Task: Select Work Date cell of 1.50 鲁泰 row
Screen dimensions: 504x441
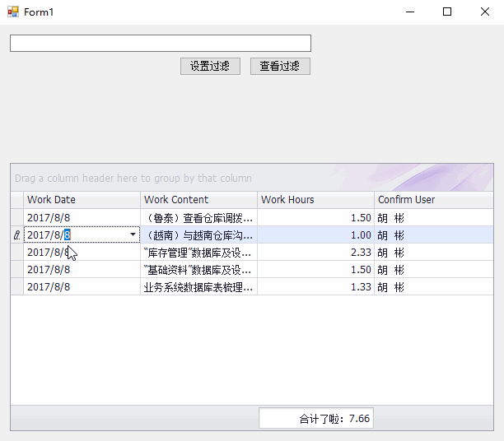Action: [82, 218]
